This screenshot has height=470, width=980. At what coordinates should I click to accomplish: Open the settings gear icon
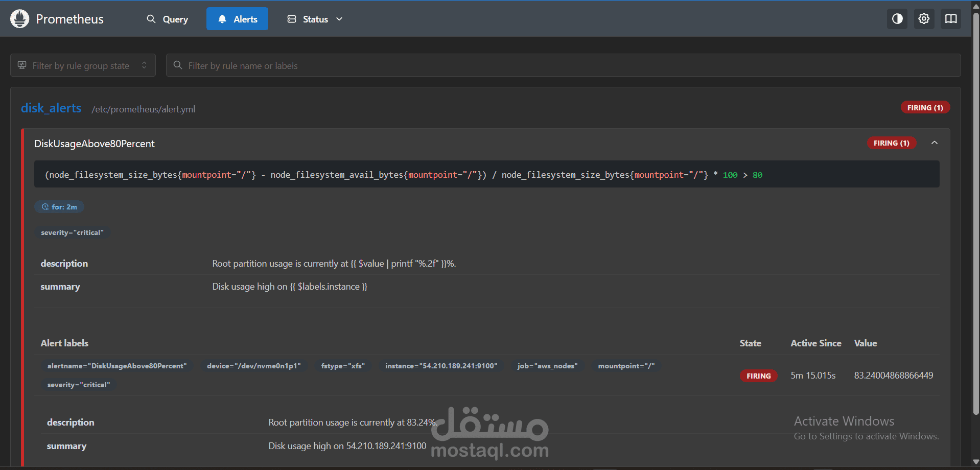click(924, 19)
